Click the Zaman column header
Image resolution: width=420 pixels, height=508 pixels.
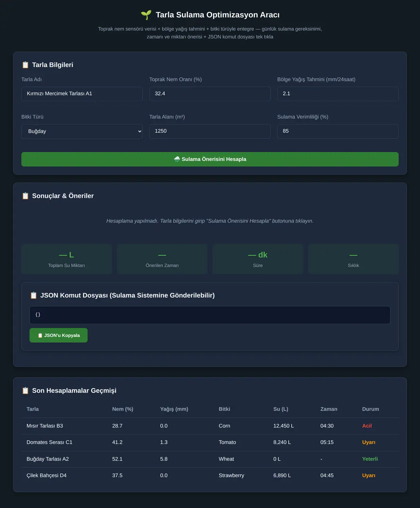329,409
